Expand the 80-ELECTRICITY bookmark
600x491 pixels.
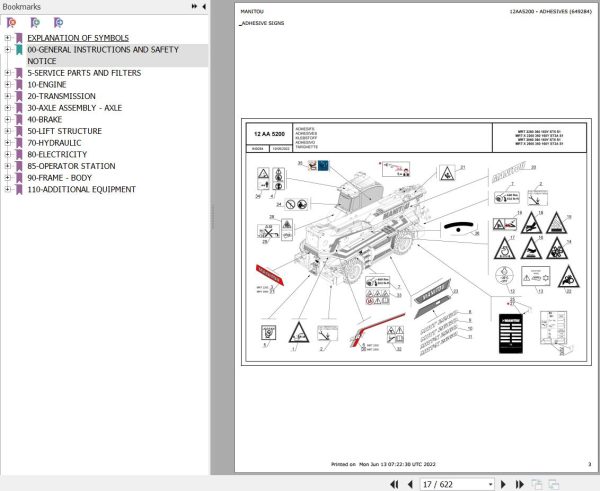click(x=7, y=154)
